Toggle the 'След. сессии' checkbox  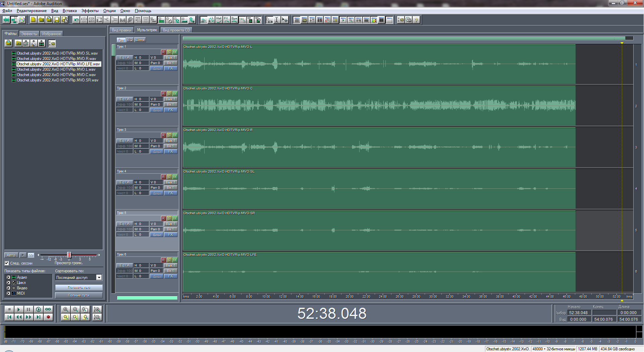[7, 263]
